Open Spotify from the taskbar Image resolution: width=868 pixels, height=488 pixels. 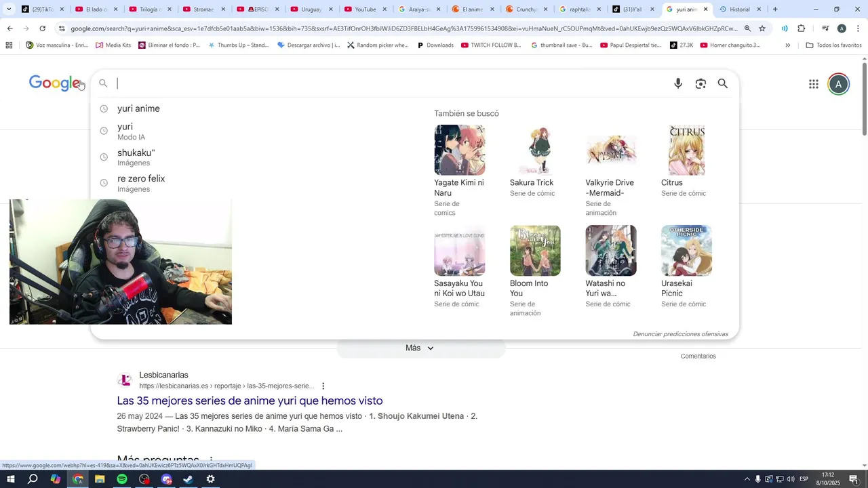pyautogui.click(x=122, y=479)
